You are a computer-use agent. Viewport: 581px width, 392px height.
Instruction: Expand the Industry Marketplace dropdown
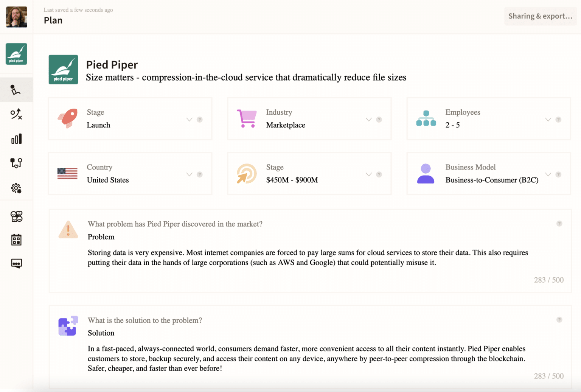368,120
